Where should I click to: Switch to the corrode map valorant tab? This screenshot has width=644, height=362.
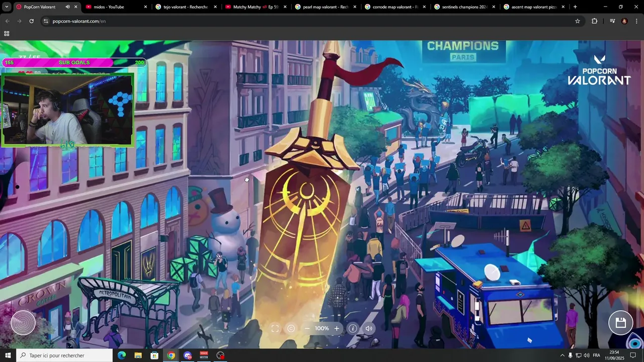click(395, 7)
